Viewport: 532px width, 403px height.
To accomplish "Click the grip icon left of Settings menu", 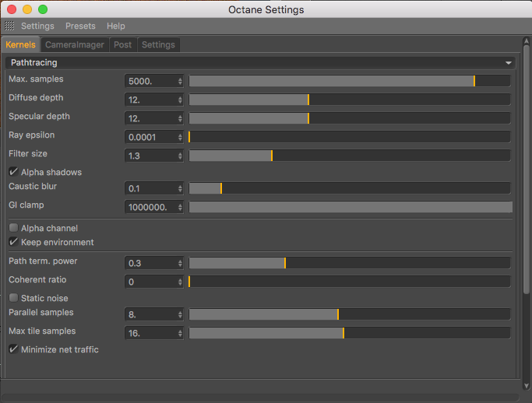I will pos(9,26).
